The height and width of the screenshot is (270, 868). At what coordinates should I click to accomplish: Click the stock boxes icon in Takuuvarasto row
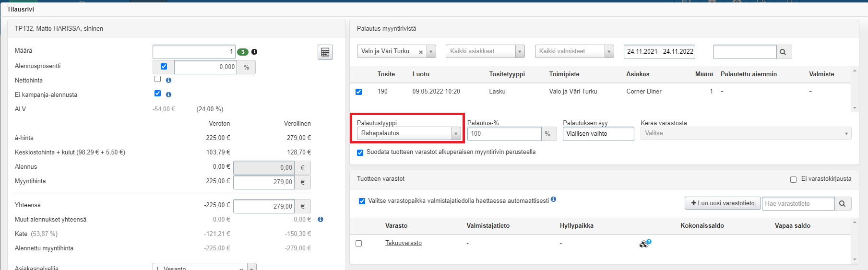click(645, 244)
